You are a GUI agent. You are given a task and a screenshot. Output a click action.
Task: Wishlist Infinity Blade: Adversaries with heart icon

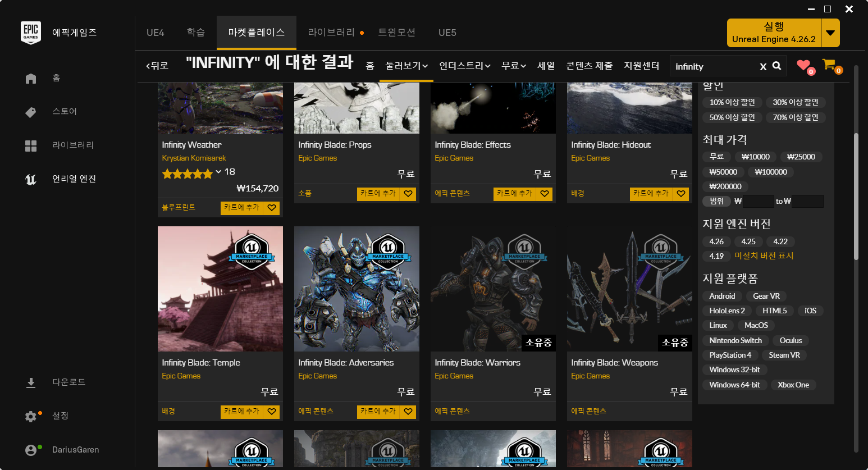pos(408,412)
